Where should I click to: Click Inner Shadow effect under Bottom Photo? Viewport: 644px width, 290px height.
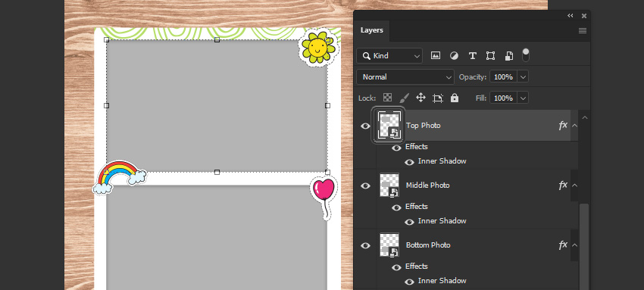coord(442,281)
